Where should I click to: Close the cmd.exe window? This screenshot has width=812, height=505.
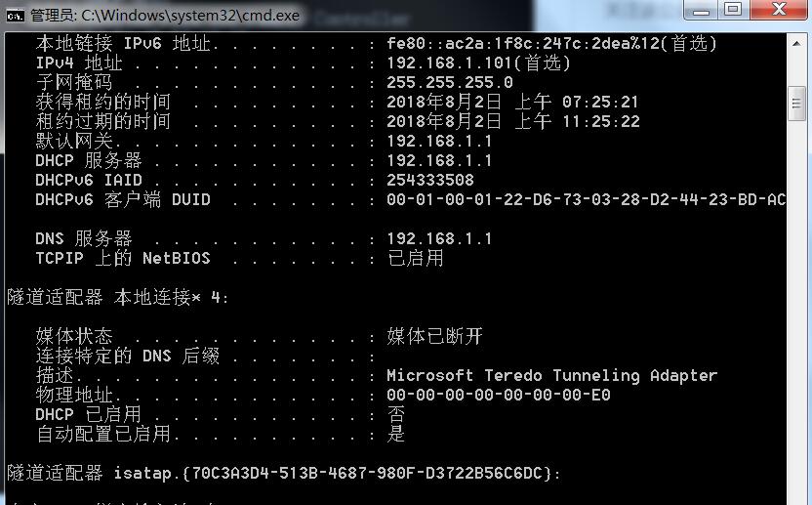click(x=776, y=11)
